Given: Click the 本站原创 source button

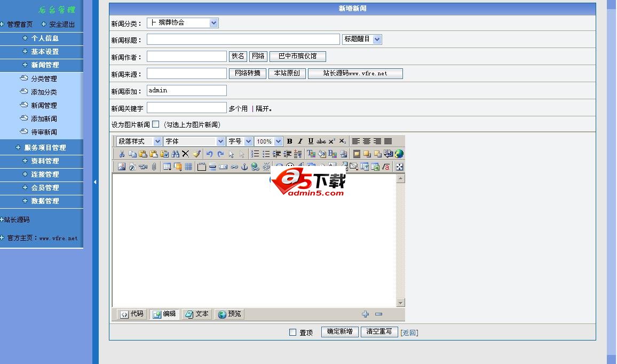Looking at the screenshot, I should pos(287,74).
